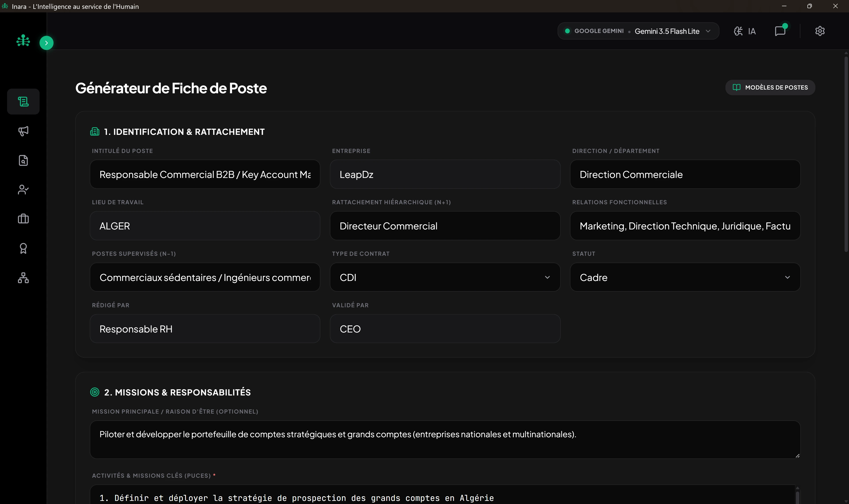
Task: Minimize the Inara window
Action: [x=784, y=6]
